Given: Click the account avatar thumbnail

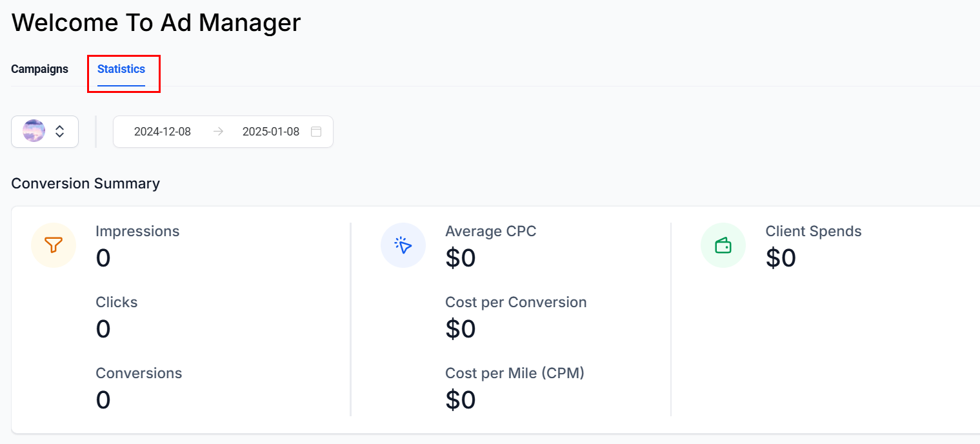Looking at the screenshot, I should pos(34,131).
